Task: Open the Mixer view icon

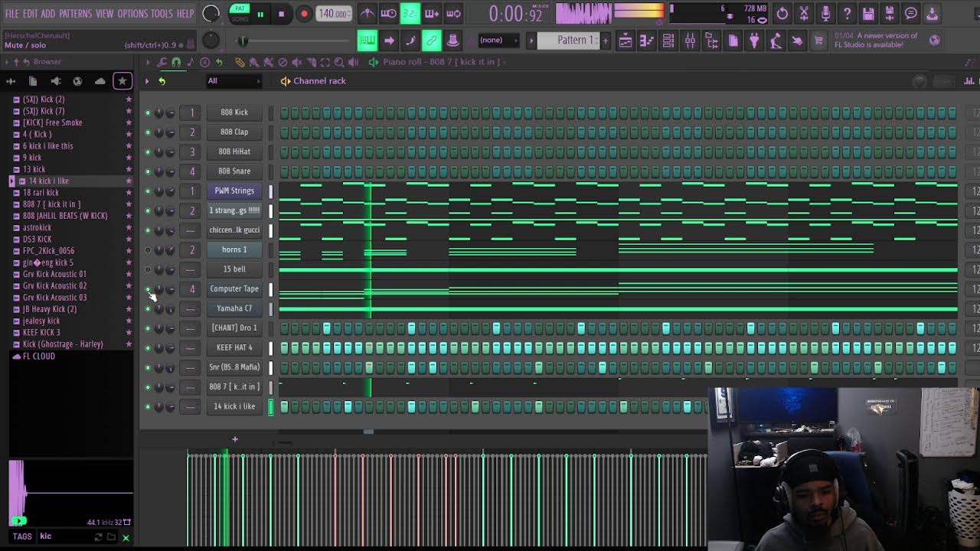Action: 690,41
